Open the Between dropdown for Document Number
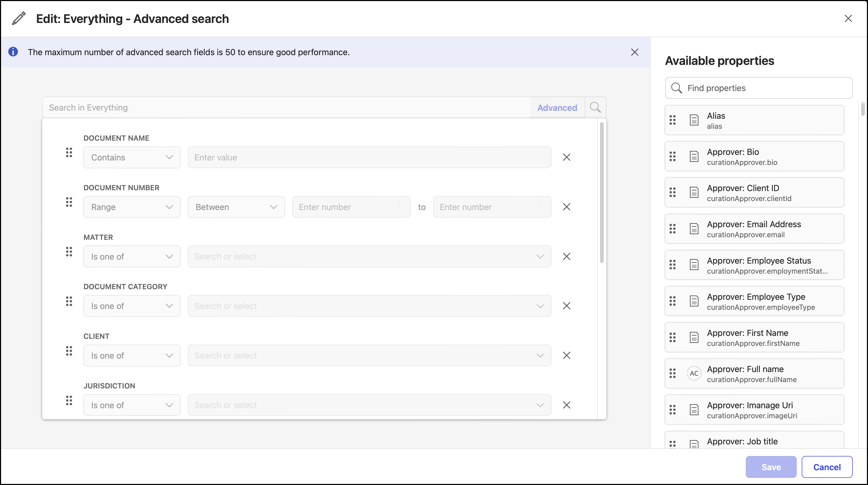Viewport: 868px width, 485px height. (236, 207)
